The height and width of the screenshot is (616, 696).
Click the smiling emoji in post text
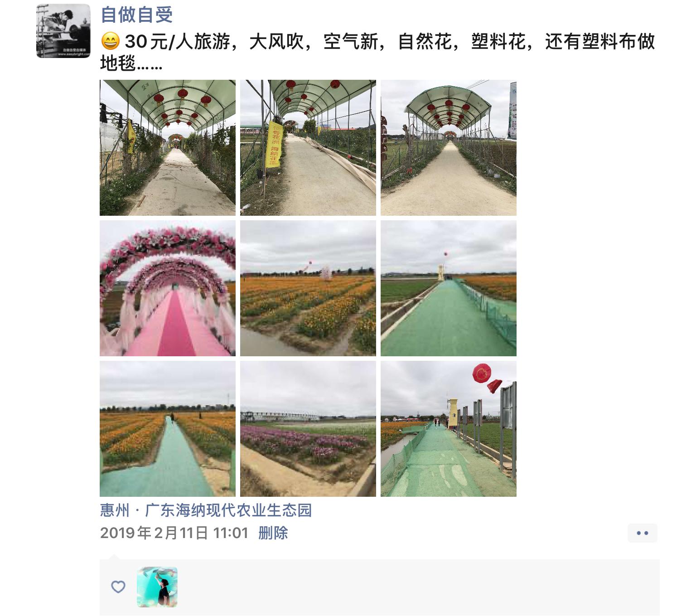click(x=110, y=42)
